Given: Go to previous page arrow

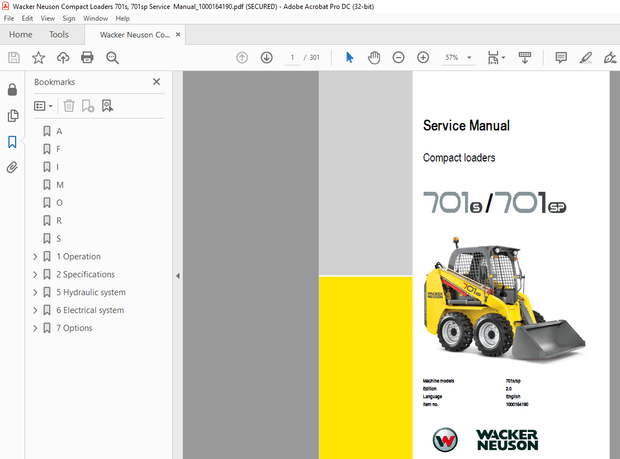Looking at the screenshot, I should click(x=242, y=58).
